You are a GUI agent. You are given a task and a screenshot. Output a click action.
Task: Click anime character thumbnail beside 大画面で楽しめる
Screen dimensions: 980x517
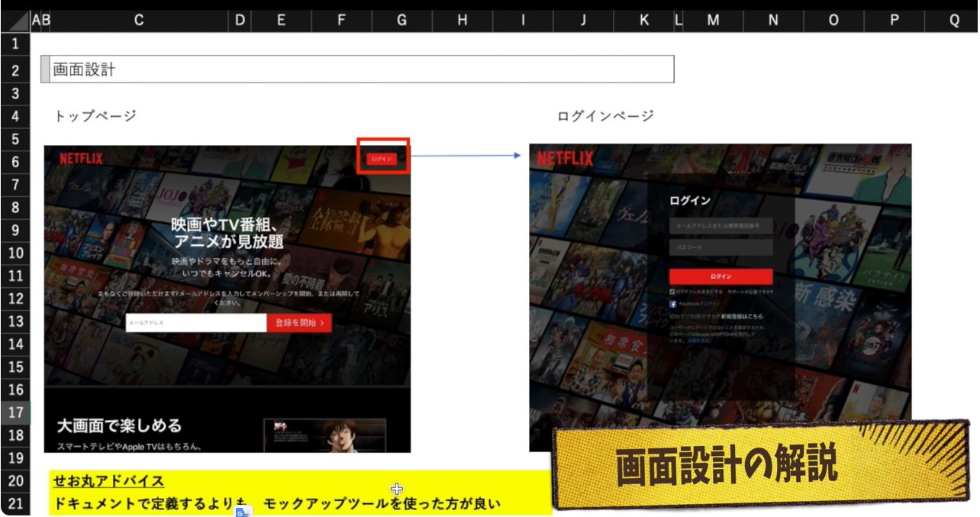[x=325, y=435]
